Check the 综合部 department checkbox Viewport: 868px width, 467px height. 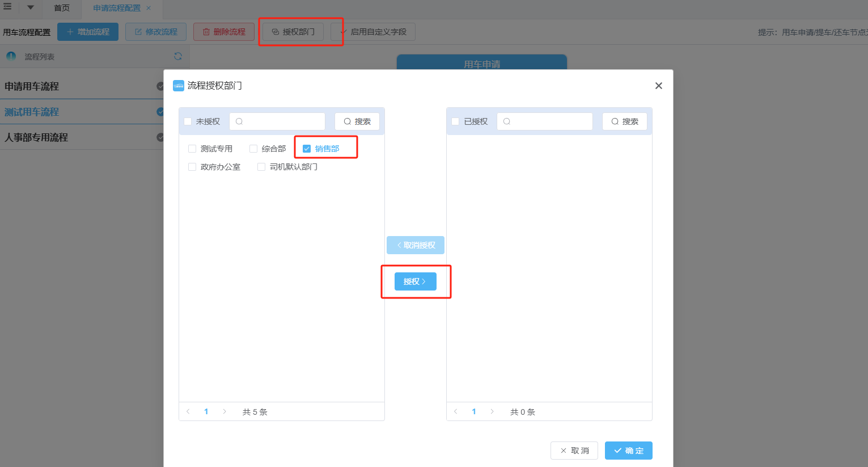(253, 149)
